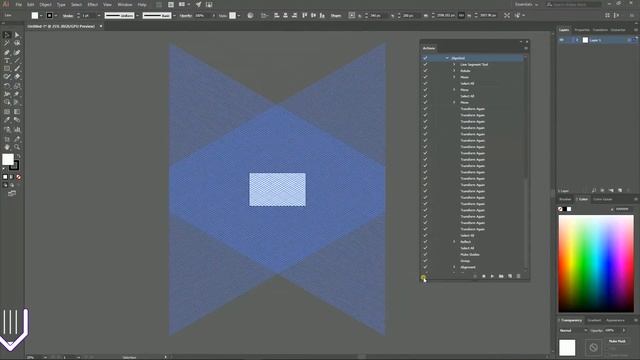640x360 pixels.
Task: Open the Essentials workspace switcher
Action: click(526, 4)
